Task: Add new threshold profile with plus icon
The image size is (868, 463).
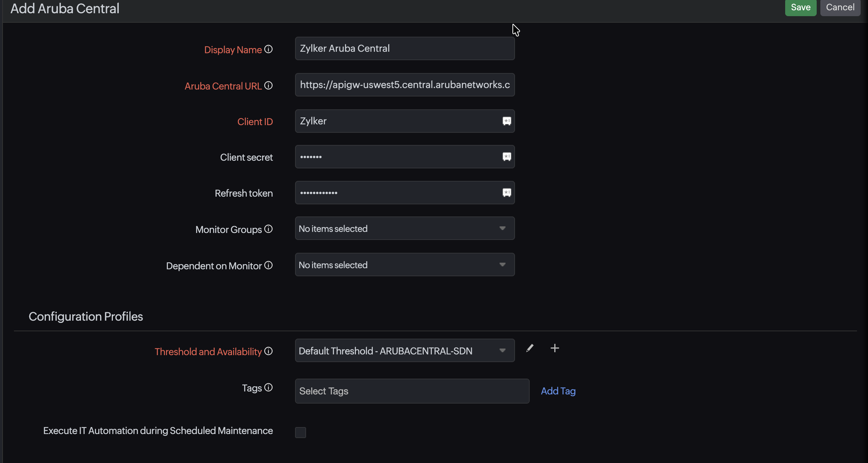Action: pyautogui.click(x=555, y=348)
